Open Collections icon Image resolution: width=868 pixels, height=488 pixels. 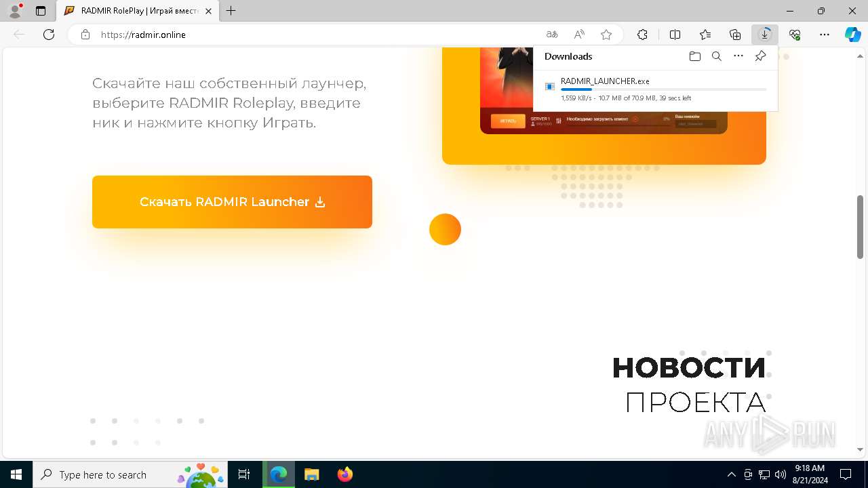(735, 35)
